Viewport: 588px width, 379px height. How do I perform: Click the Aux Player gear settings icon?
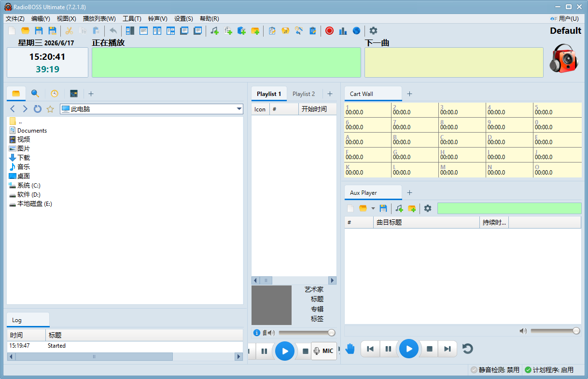pos(428,208)
